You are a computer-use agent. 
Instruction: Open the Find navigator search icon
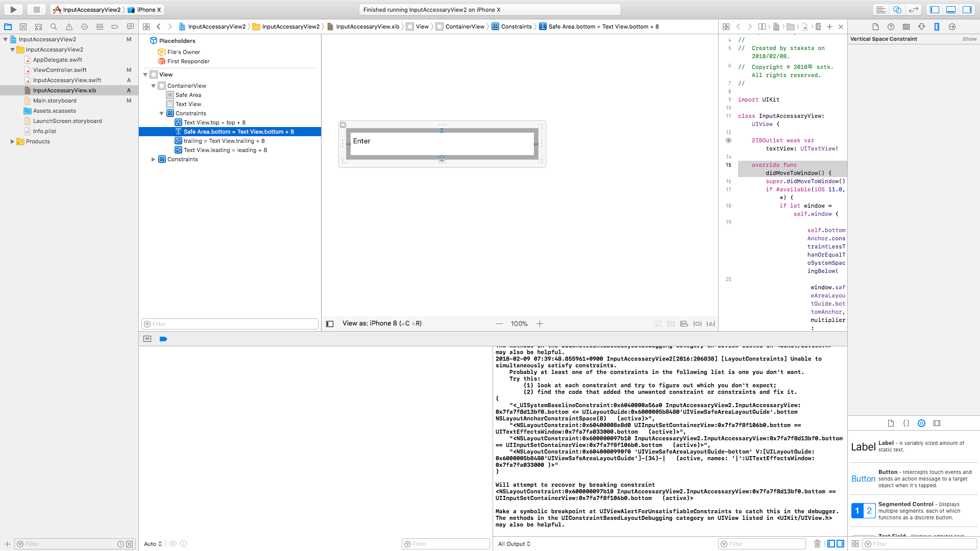pyautogui.click(x=54, y=27)
